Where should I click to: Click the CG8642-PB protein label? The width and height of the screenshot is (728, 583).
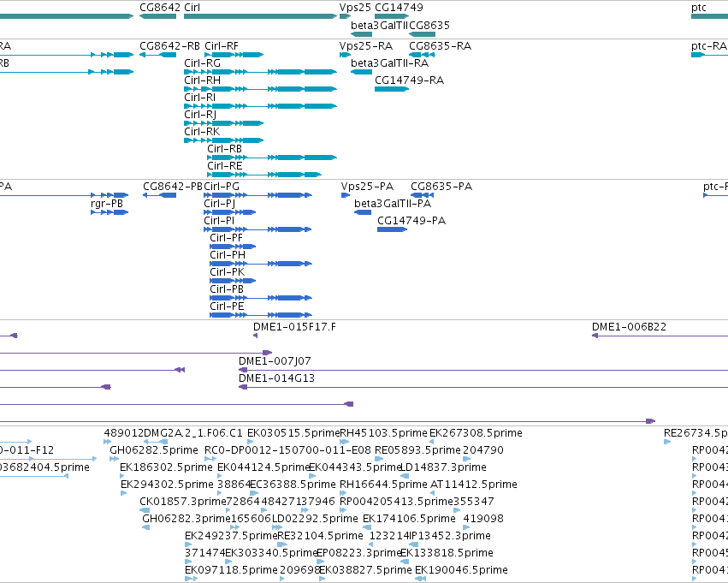click(173, 187)
